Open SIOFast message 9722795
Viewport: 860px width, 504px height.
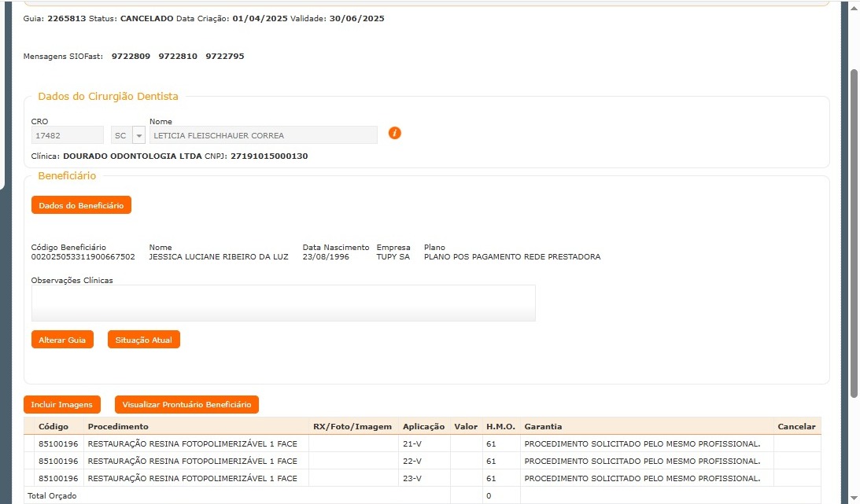(224, 57)
